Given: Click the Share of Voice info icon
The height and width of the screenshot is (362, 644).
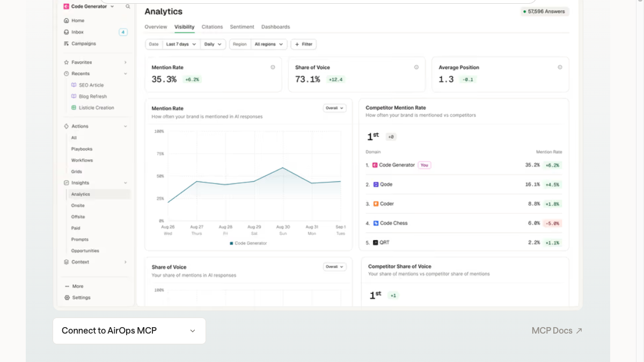Looking at the screenshot, I should (416, 68).
